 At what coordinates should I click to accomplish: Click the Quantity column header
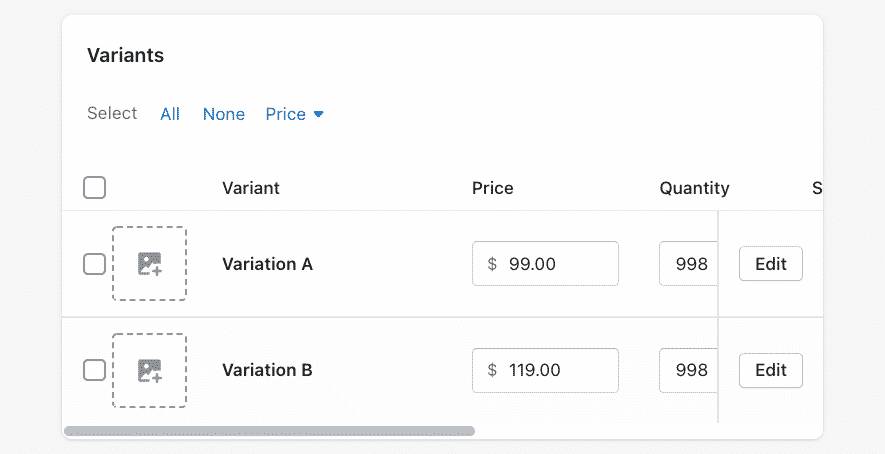coord(694,188)
